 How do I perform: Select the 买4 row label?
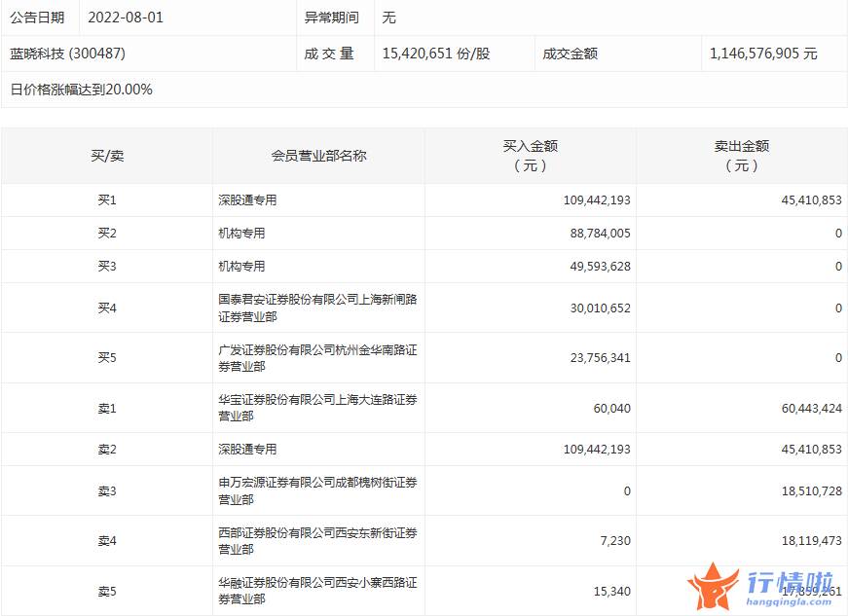107,308
